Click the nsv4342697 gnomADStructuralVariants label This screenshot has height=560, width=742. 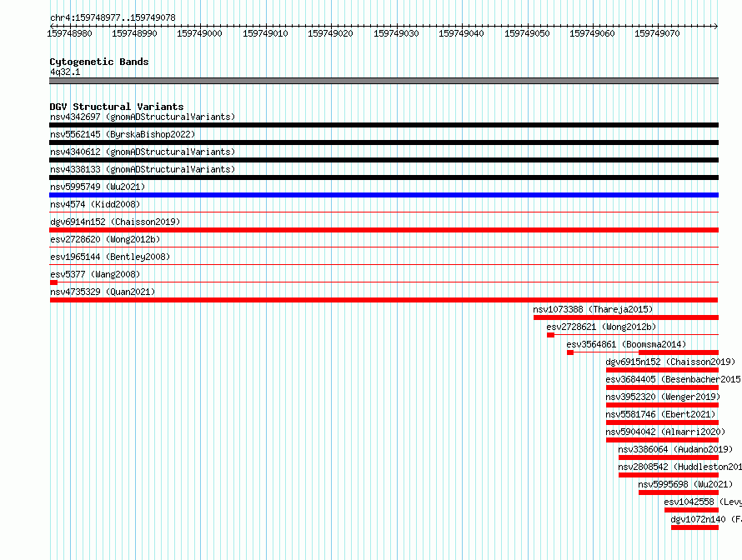143,117
